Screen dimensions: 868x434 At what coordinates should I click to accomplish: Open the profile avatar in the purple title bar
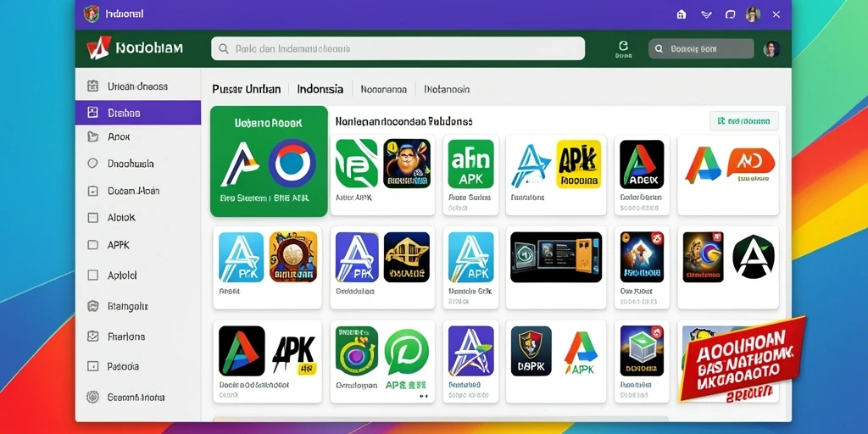point(753,14)
